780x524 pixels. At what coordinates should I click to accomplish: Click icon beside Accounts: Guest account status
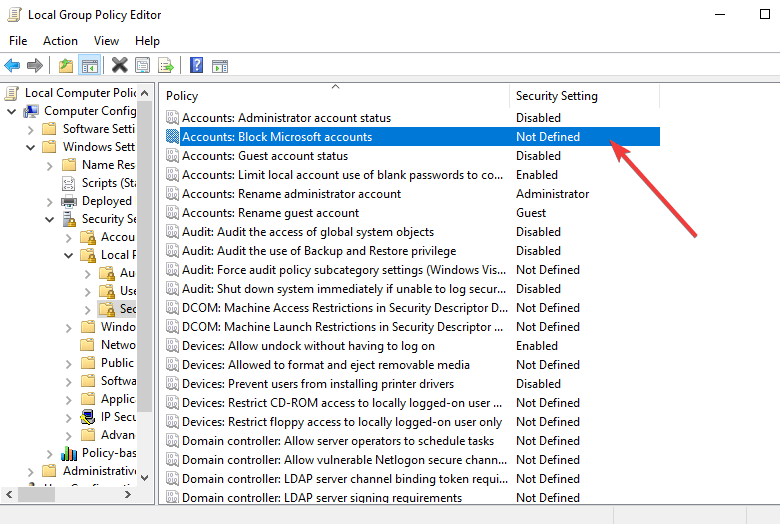pyautogui.click(x=172, y=156)
